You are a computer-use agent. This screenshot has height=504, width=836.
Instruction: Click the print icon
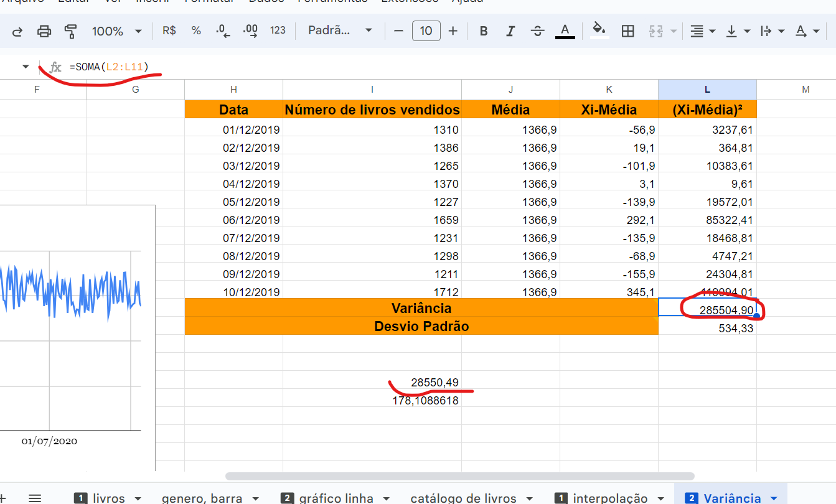click(x=44, y=31)
